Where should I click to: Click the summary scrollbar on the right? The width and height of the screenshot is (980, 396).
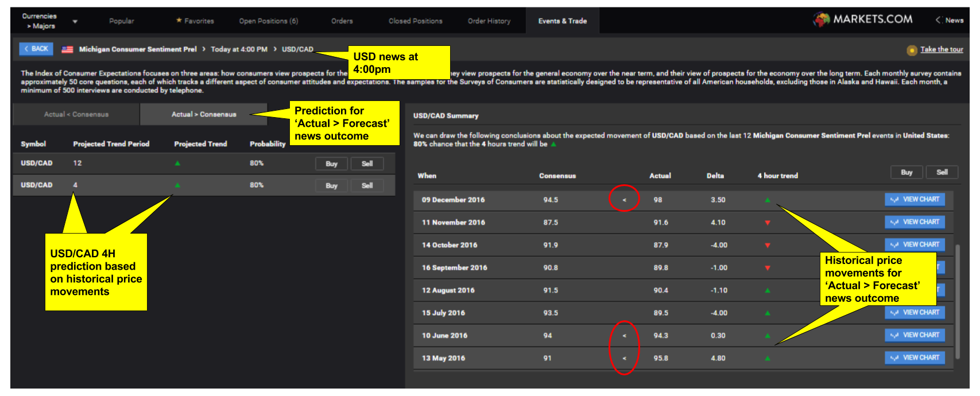click(958, 301)
